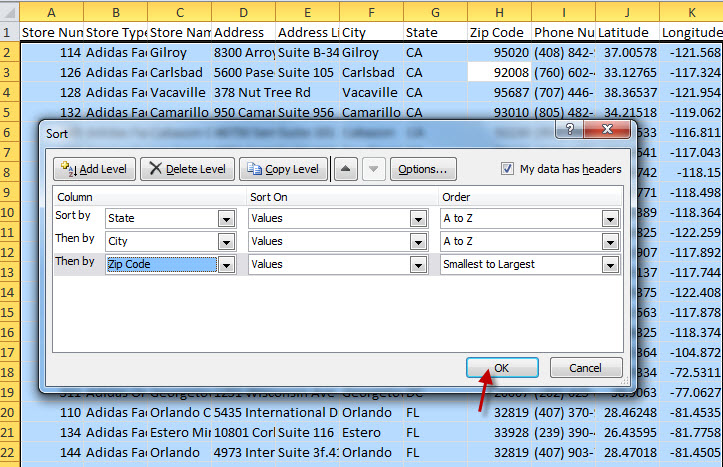This screenshot has height=467, width=723.
Task: Select row 21 header
Action: pos(10,432)
